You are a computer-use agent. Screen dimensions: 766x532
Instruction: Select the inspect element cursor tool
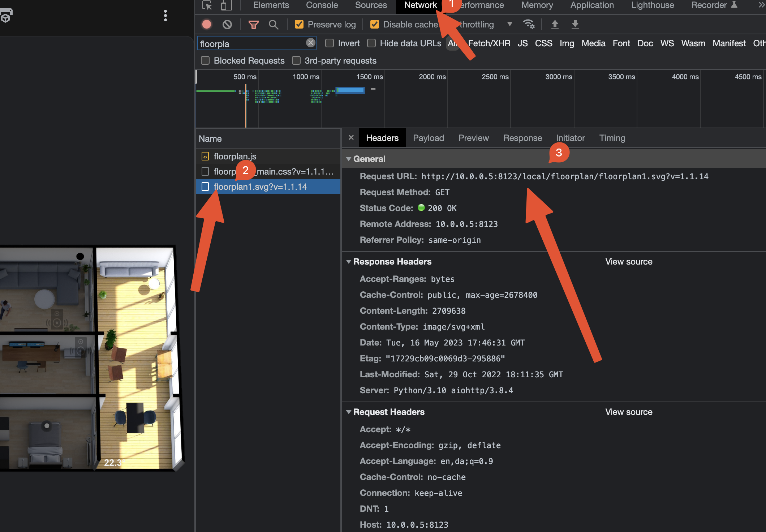tap(206, 5)
